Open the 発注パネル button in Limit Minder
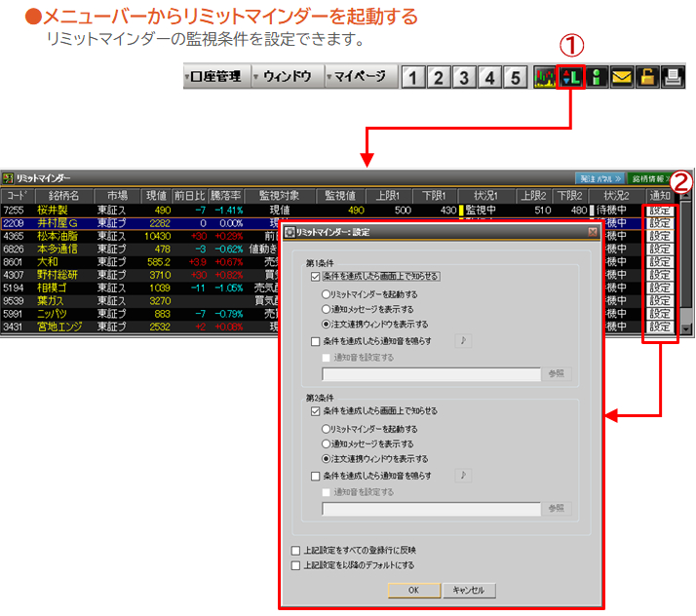This screenshot has height=616, width=696. click(x=600, y=178)
